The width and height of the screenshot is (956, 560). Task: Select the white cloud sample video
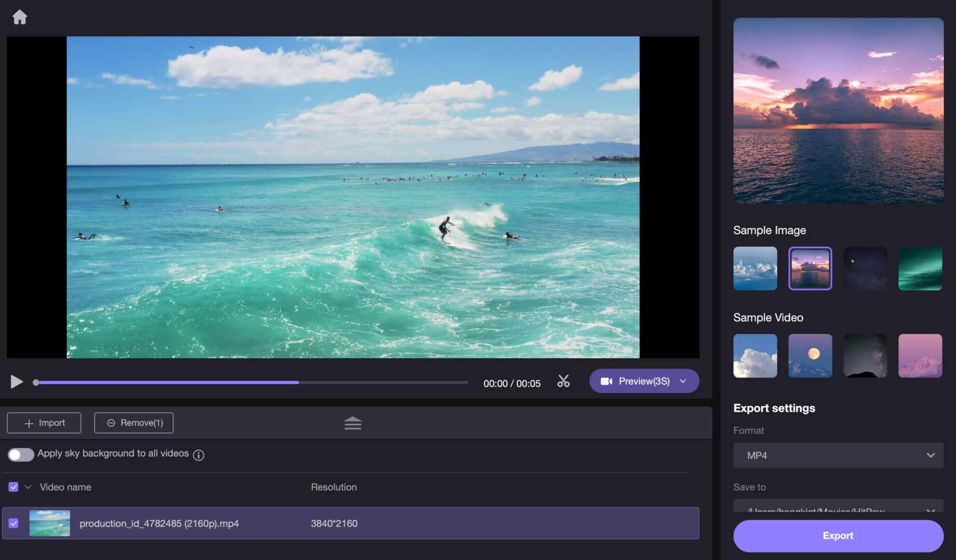click(755, 356)
